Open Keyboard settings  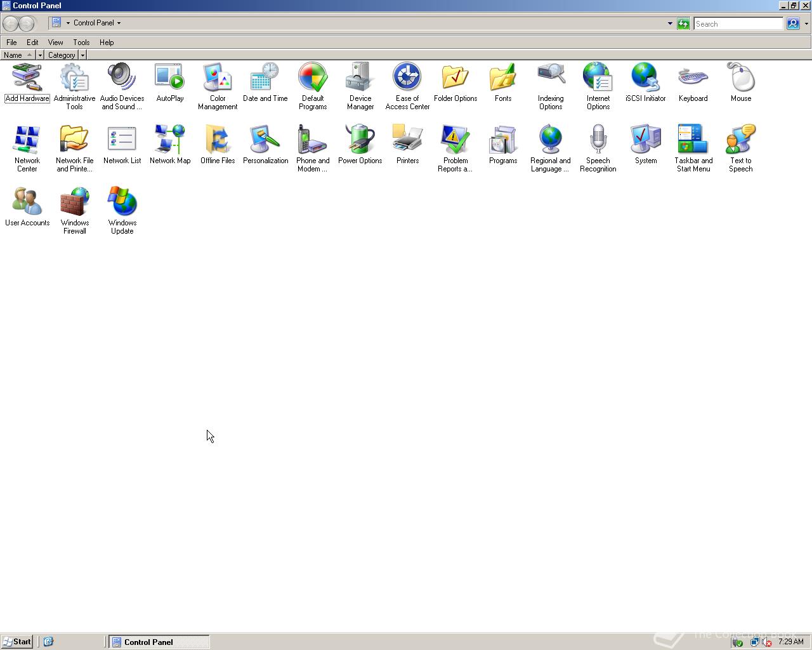pyautogui.click(x=693, y=83)
